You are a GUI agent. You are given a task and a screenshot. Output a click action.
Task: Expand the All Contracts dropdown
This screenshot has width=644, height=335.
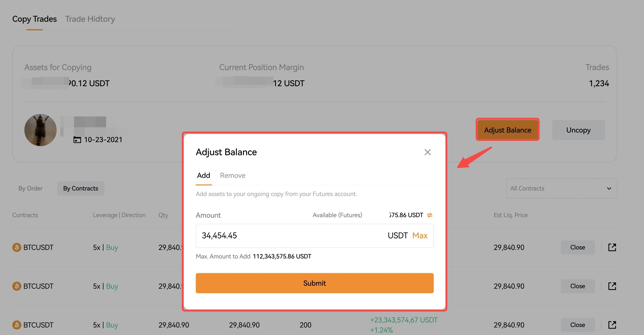[562, 188]
